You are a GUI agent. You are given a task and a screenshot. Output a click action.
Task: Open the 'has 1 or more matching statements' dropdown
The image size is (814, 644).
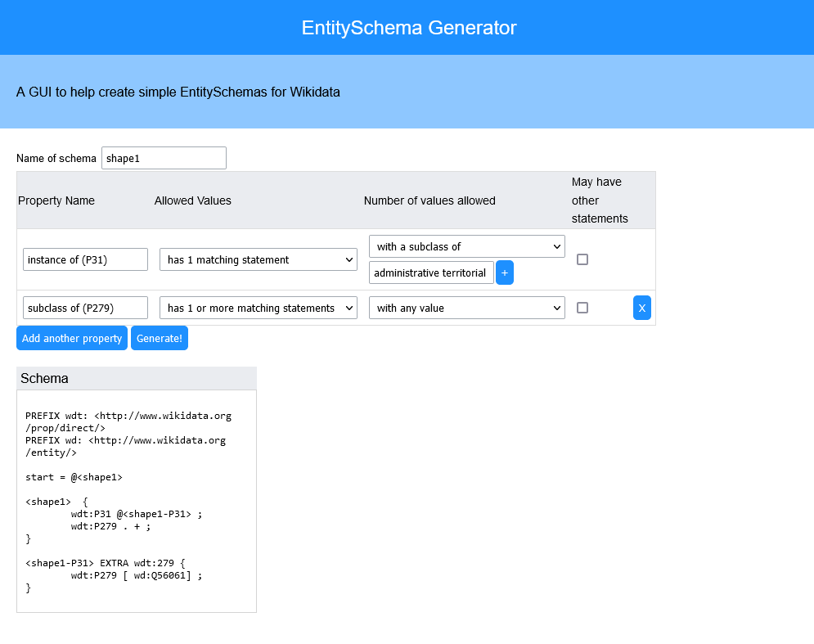pyautogui.click(x=258, y=308)
